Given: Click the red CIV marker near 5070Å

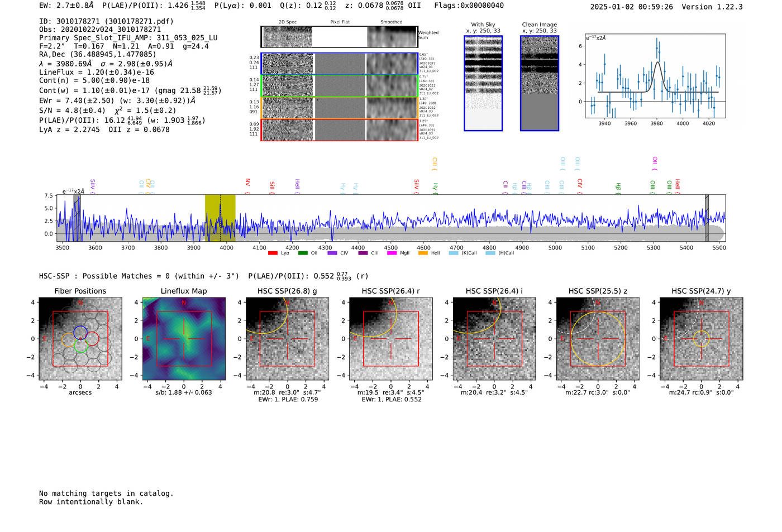Looking at the screenshot, I should [x=580, y=186].
